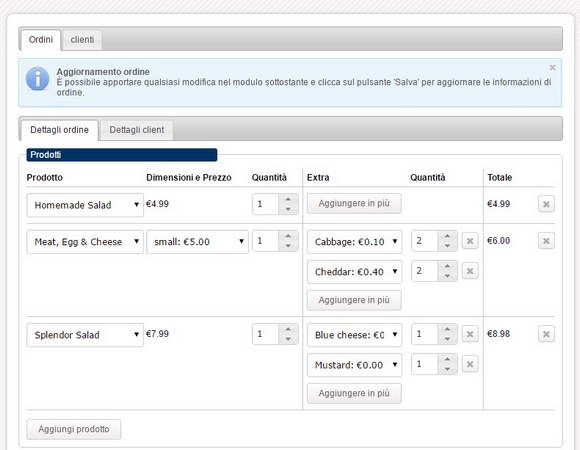Add extra to Homemade Salad via Aggiungere in più
This screenshot has height=450, width=580.
[354, 203]
